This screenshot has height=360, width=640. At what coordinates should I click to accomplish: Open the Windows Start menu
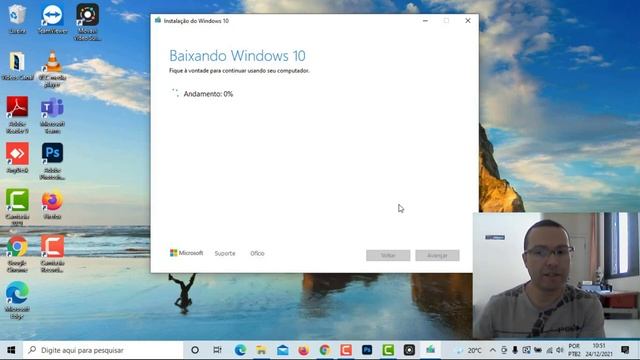coord(11,350)
